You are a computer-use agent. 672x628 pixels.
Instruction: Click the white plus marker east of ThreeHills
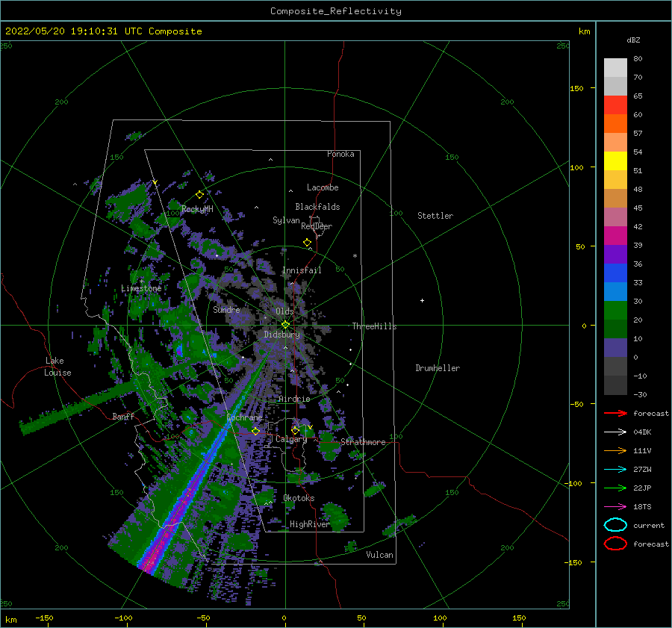(x=422, y=300)
